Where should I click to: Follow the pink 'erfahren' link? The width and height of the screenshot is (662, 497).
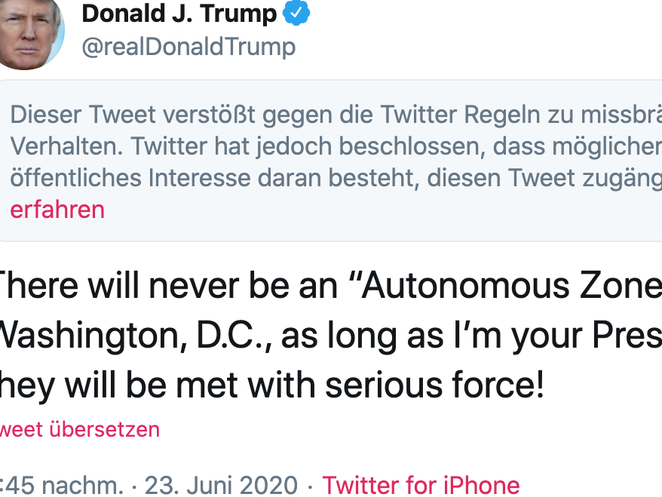pos(57,210)
